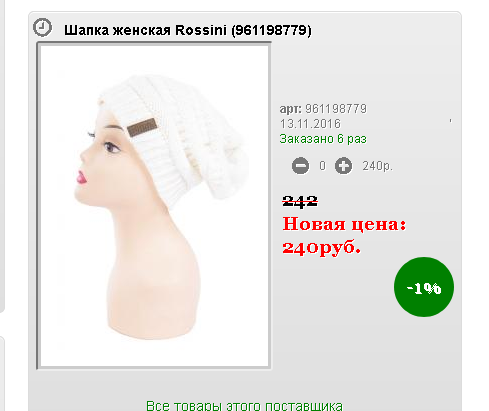Open the Шапка женская Rossini title
Viewport: 489px width, 411px height.
click(188, 30)
